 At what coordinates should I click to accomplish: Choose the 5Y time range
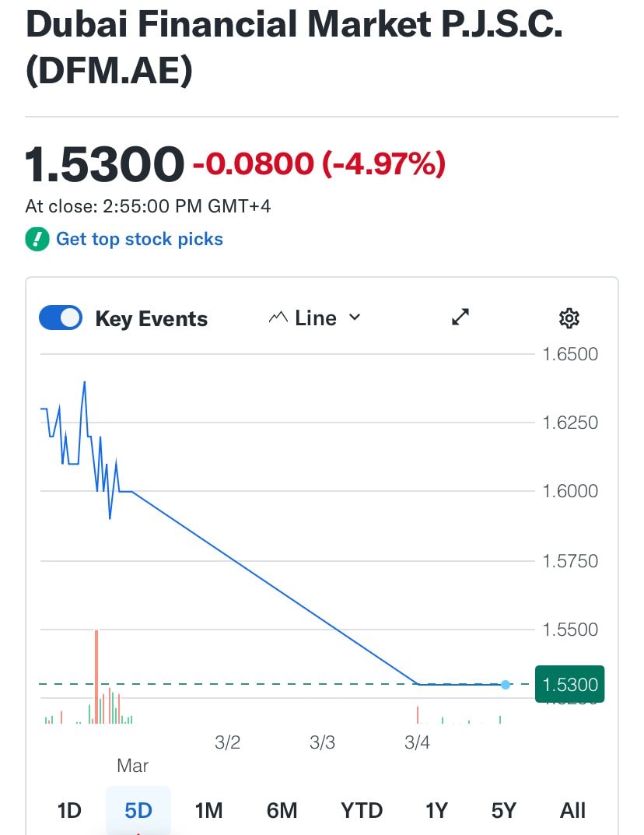click(x=504, y=810)
